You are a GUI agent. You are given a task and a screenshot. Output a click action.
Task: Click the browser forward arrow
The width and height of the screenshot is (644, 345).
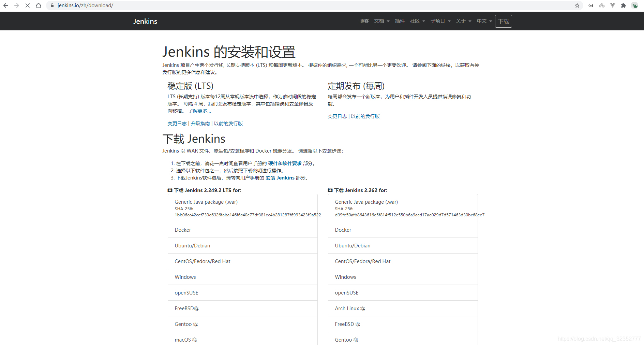pyautogui.click(x=17, y=5)
